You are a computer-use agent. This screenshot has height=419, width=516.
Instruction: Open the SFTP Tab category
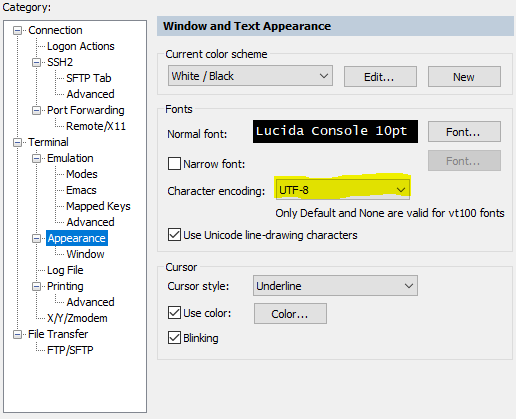(89, 78)
